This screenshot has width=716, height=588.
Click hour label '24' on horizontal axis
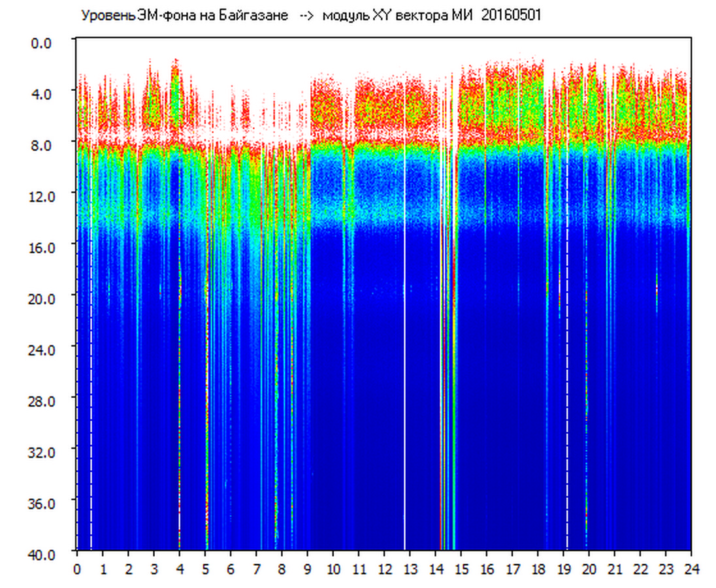click(691, 569)
